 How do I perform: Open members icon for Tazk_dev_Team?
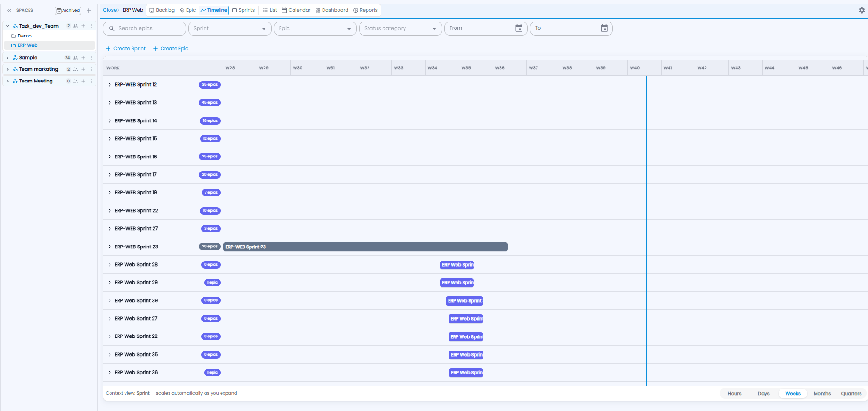pyautogui.click(x=75, y=26)
